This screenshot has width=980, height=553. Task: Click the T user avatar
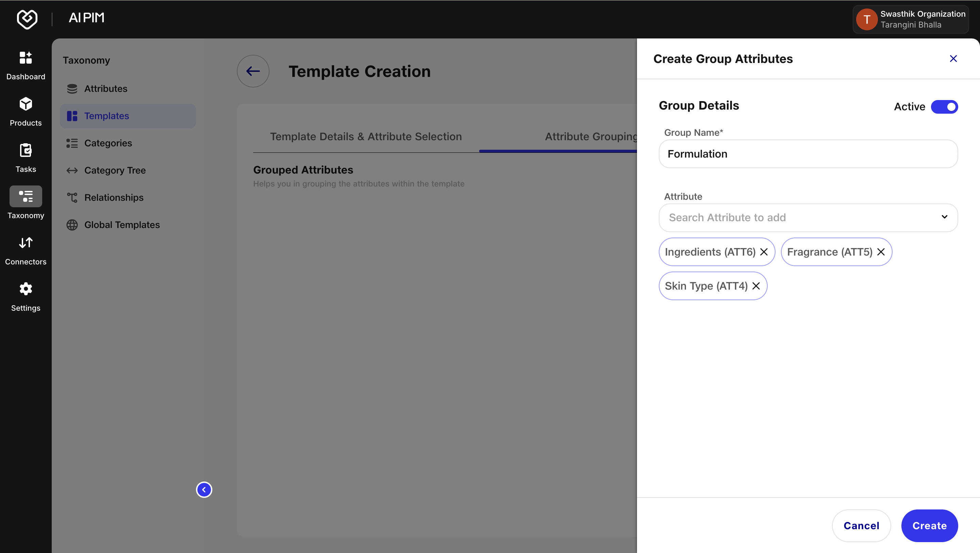pos(867,19)
